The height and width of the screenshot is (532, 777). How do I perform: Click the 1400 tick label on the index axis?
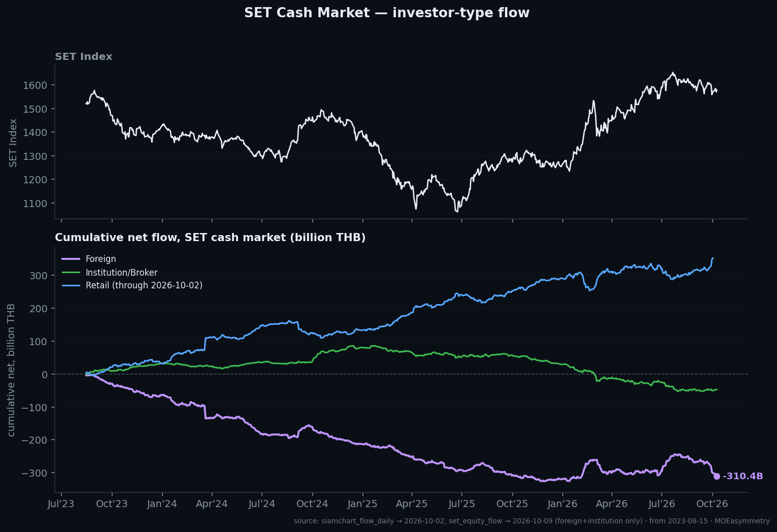click(35, 132)
